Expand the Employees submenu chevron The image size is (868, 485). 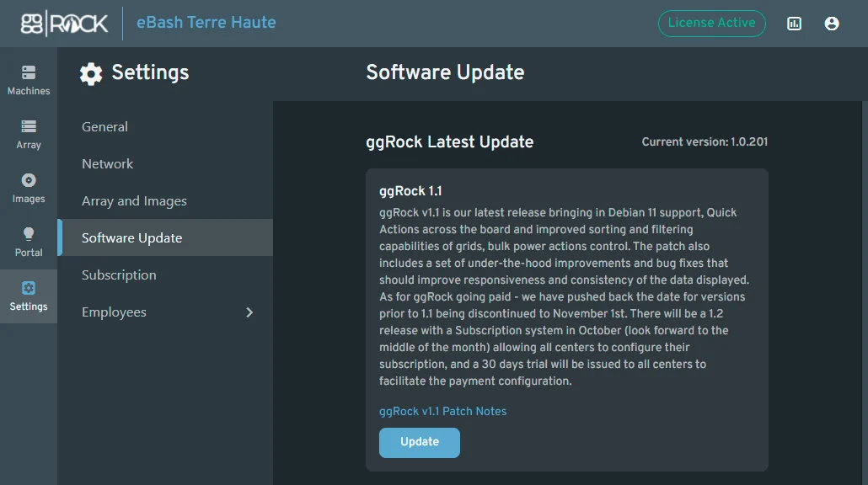(249, 312)
